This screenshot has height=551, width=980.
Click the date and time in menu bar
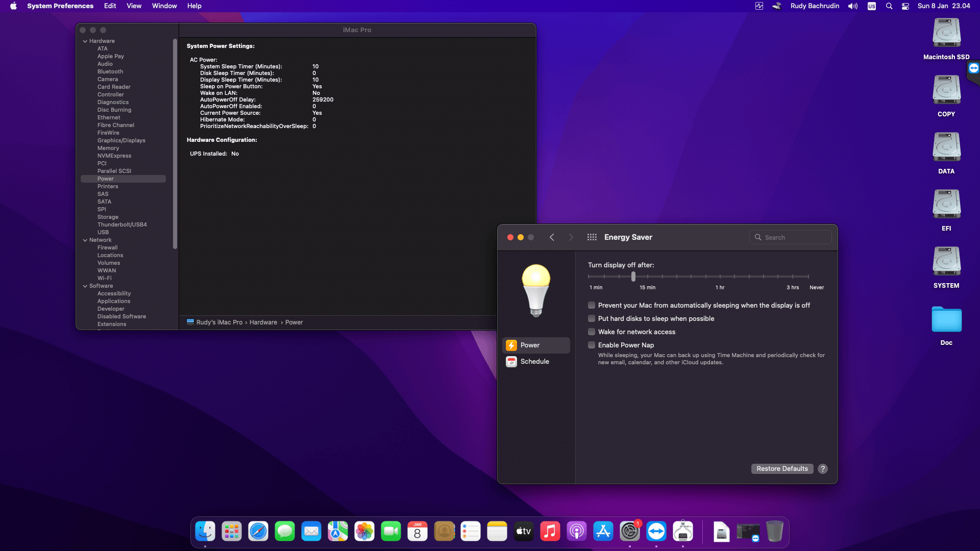pos(944,6)
